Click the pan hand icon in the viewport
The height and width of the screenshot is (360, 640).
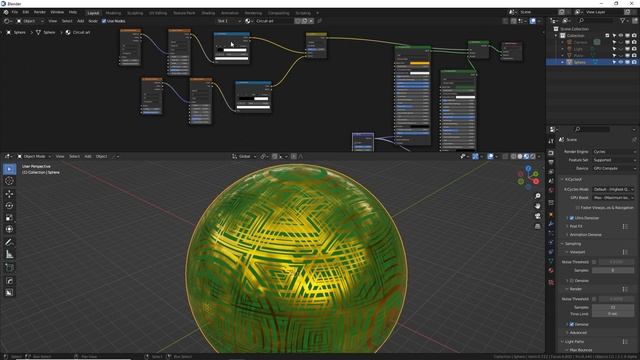(x=538, y=206)
